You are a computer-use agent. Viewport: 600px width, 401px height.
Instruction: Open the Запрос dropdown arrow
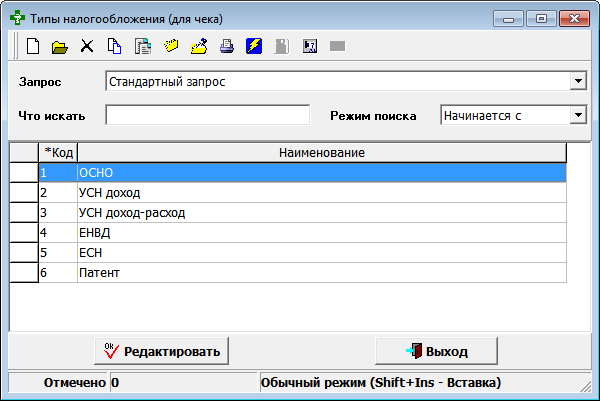point(578,81)
